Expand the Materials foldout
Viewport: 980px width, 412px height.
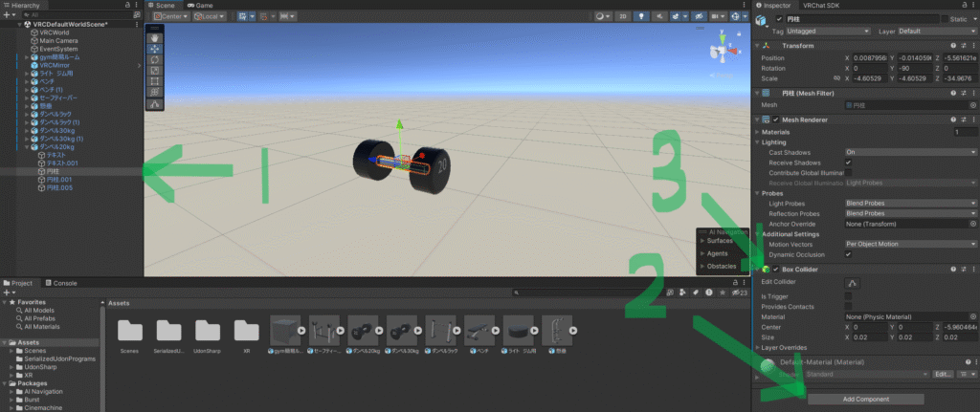pos(758,132)
